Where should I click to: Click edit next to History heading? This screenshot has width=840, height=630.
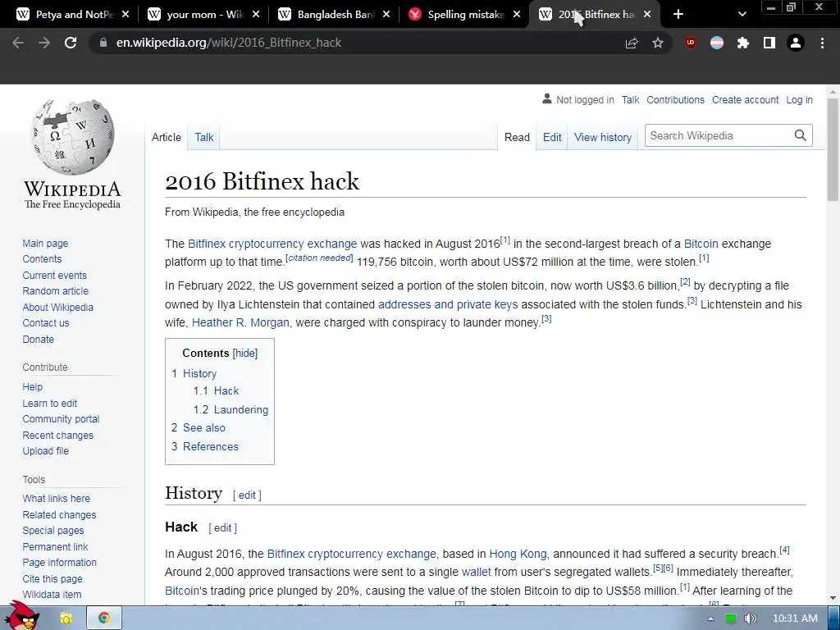point(247,495)
